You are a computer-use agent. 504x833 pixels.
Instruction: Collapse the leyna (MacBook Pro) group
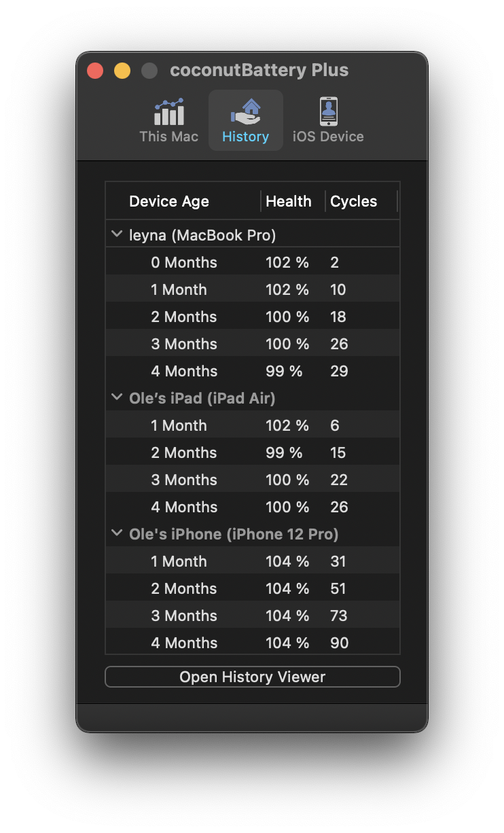coord(117,235)
